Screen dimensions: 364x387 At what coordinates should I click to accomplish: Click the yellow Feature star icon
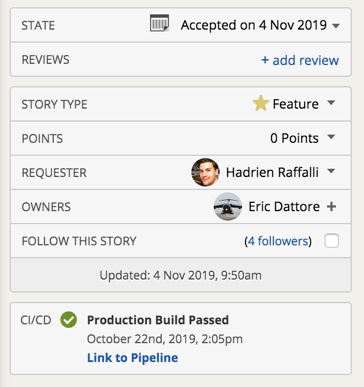coord(261,103)
